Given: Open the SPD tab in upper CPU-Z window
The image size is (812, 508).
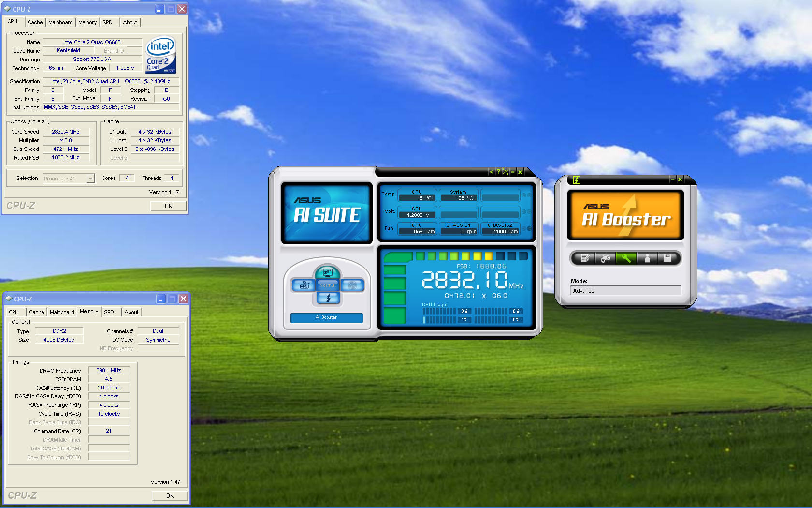Looking at the screenshot, I should coord(107,22).
